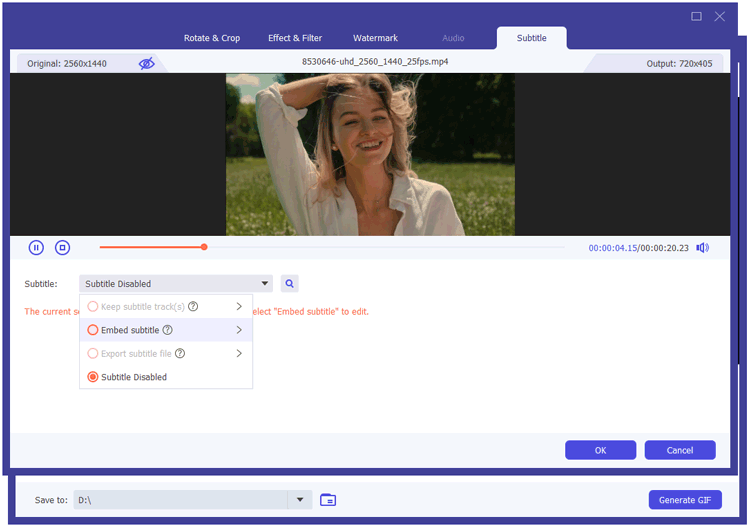750x527 pixels.
Task: Select the Export subtitle file radio option
Action: click(93, 353)
